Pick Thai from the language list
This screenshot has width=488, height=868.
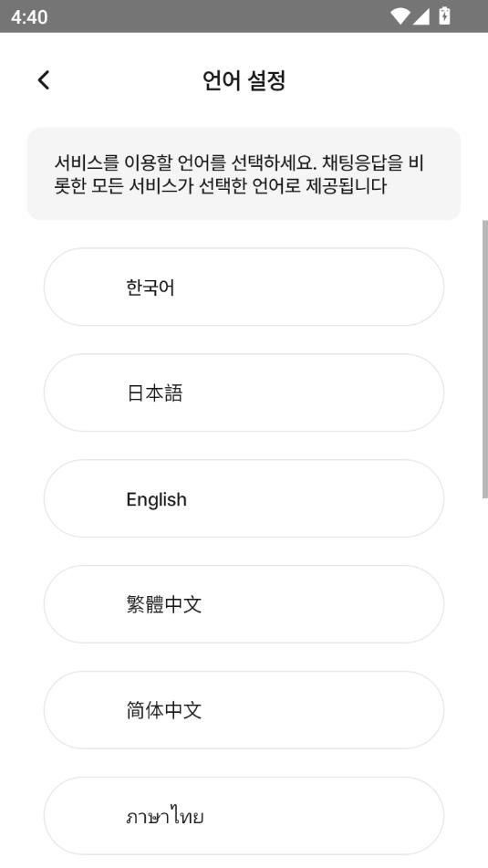tap(244, 816)
